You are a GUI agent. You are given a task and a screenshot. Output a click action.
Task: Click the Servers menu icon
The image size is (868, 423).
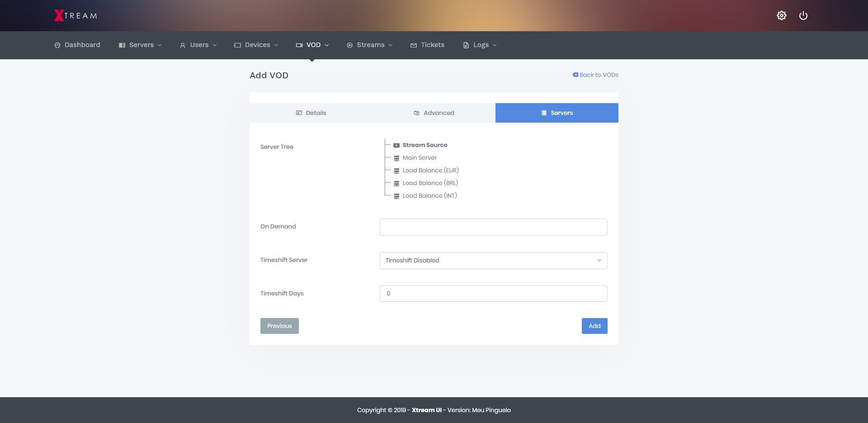pyautogui.click(x=122, y=45)
